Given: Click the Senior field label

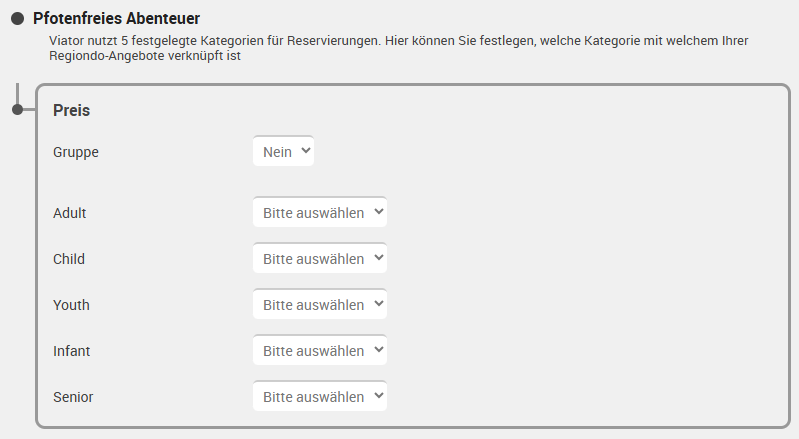Looking at the screenshot, I should pos(73,397).
